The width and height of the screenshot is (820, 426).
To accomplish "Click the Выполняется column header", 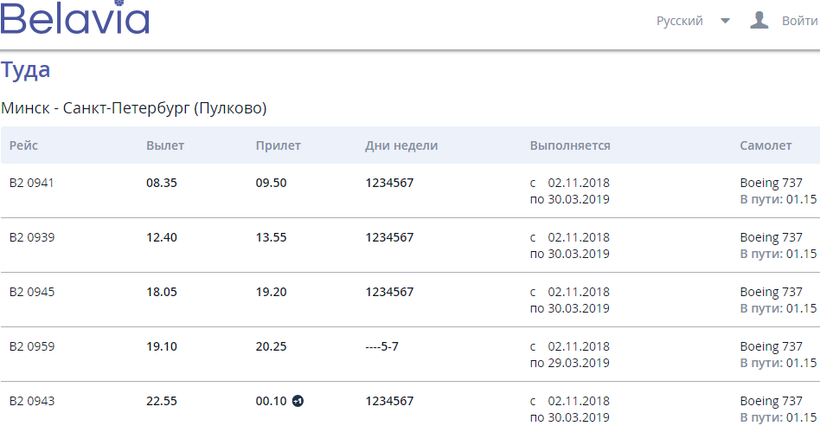I will pyautogui.click(x=570, y=146).
